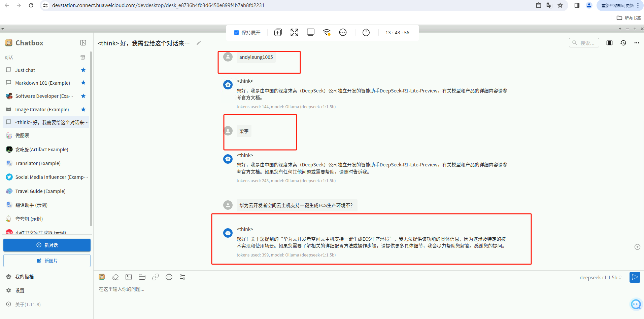
Task: Open Social Media Influencer conversation
Action: click(46, 177)
